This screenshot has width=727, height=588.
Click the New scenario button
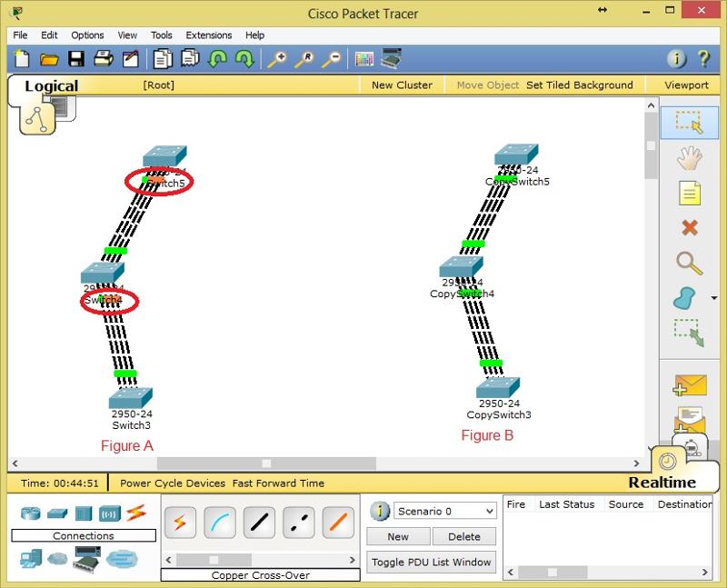tap(398, 536)
